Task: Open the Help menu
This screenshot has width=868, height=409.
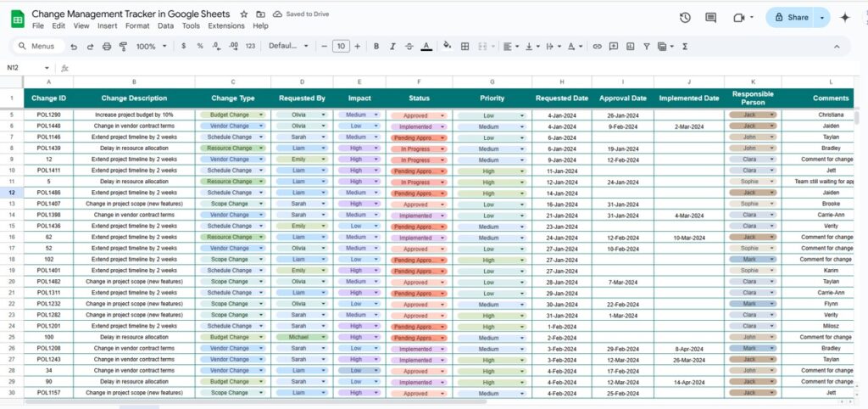Action: (261, 26)
